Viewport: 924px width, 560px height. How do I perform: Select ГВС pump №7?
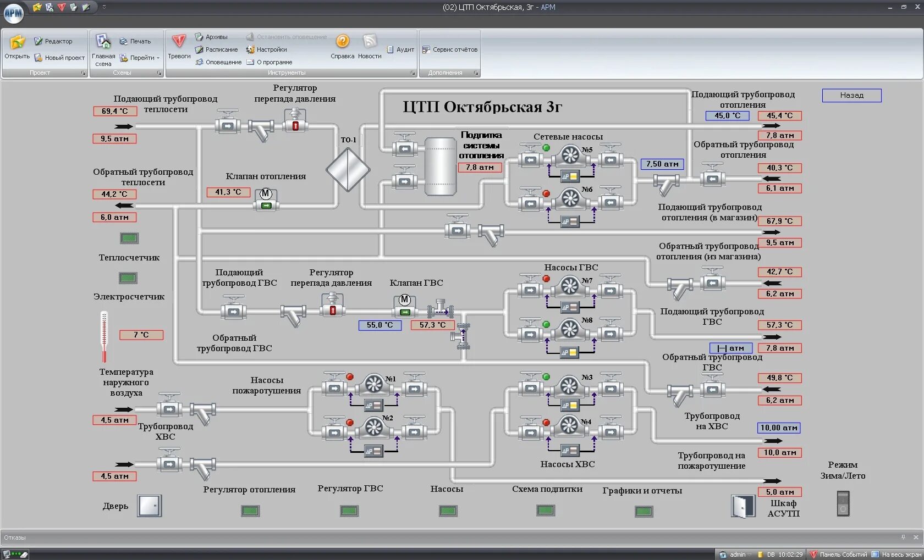tap(570, 286)
